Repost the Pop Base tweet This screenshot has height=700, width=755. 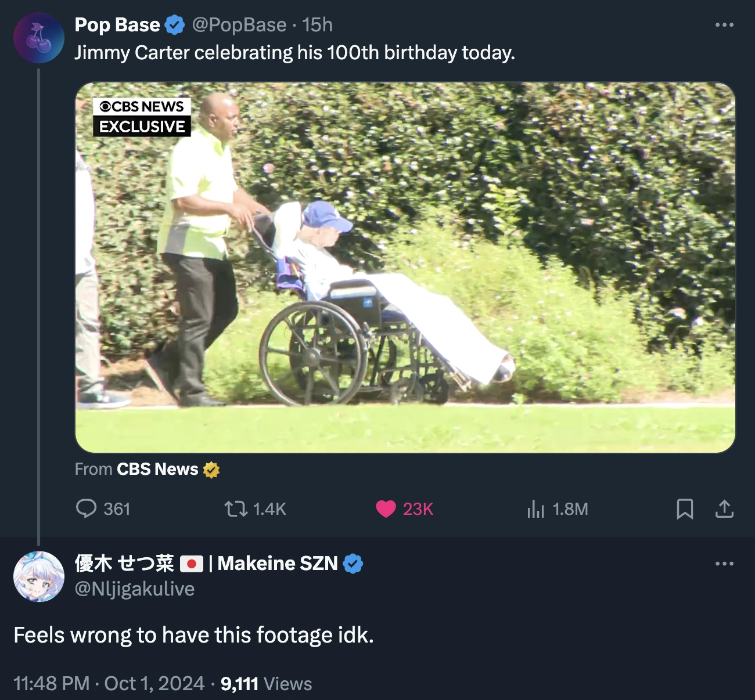click(236, 509)
